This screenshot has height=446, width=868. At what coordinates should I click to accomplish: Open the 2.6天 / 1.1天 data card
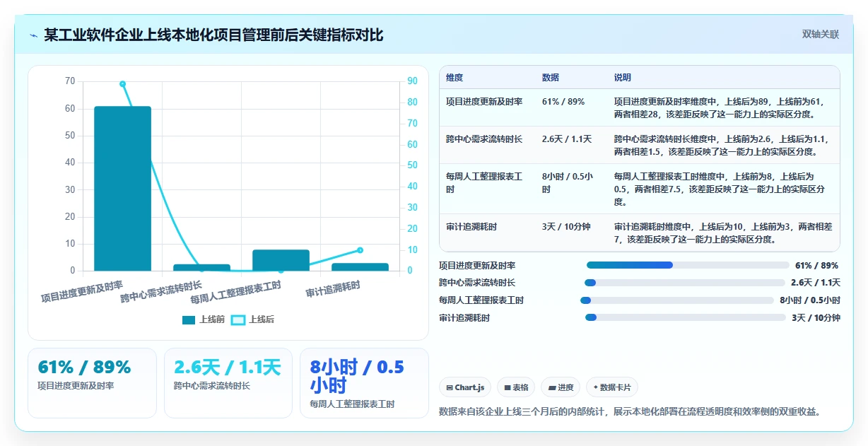(x=228, y=383)
